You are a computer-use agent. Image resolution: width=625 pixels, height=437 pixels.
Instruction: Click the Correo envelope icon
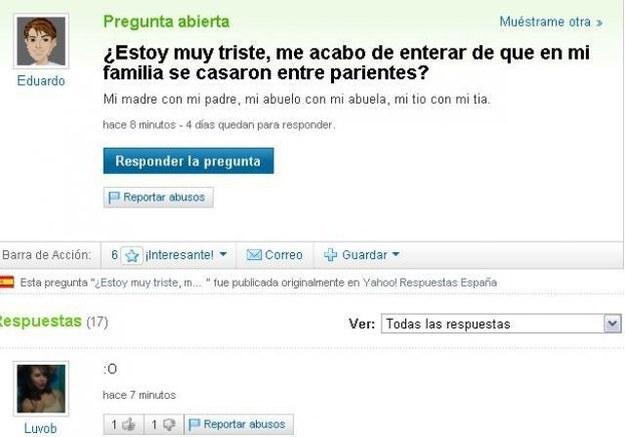tap(254, 255)
